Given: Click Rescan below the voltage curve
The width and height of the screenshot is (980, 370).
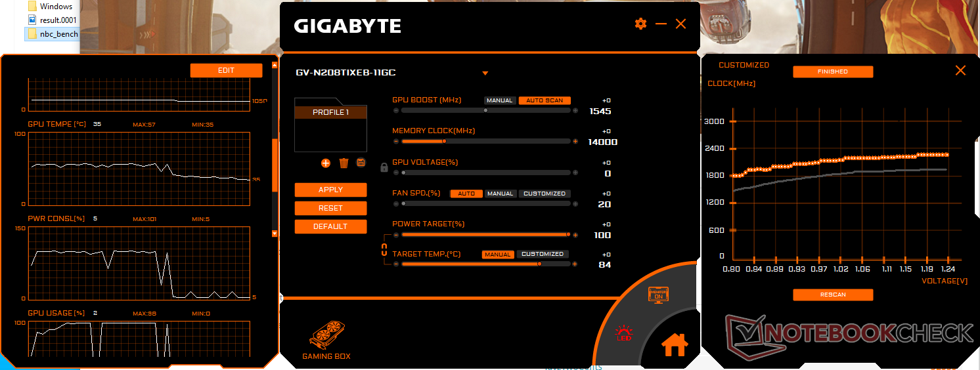Looking at the screenshot, I should click(833, 295).
